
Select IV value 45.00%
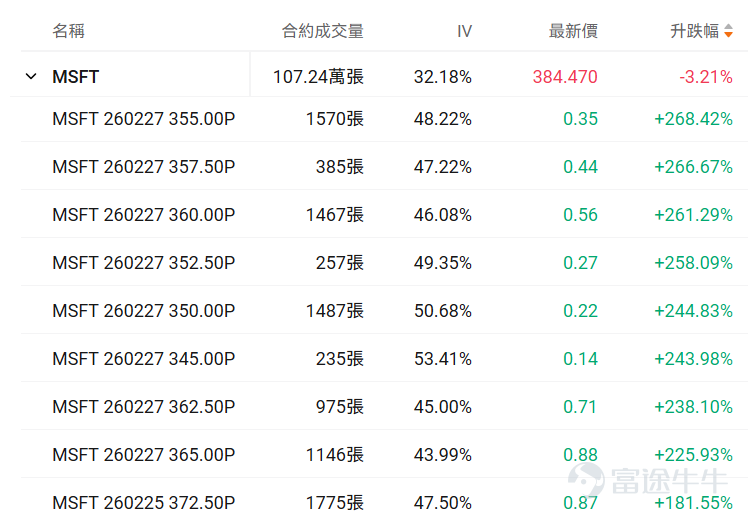click(443, 407)
